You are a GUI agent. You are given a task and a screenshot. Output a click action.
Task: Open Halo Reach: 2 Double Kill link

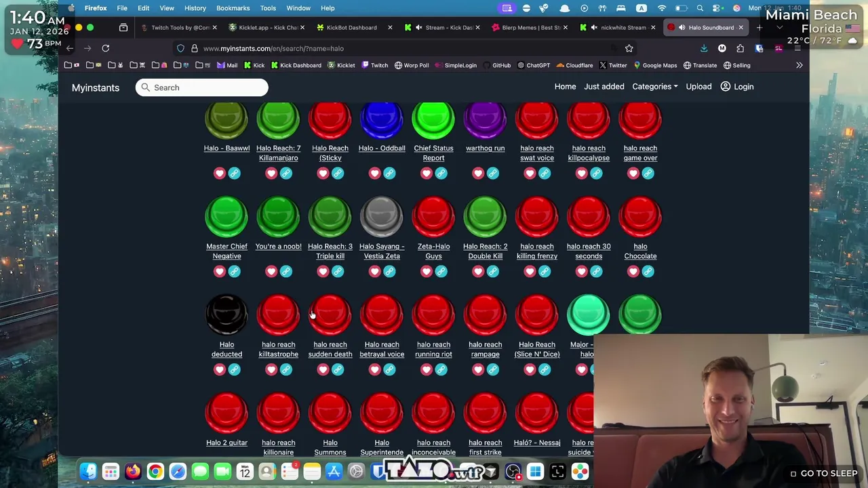[485, 251]
